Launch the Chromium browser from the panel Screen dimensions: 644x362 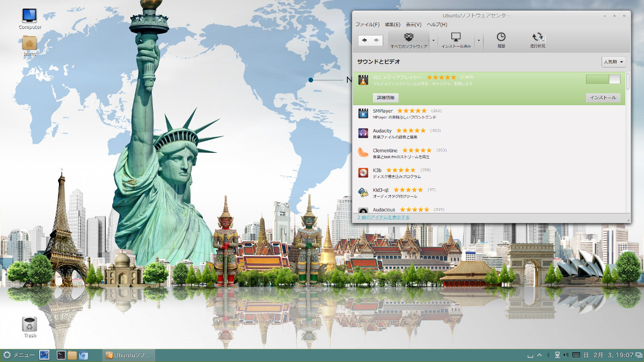pyautogui.click(x=83, y=355)
